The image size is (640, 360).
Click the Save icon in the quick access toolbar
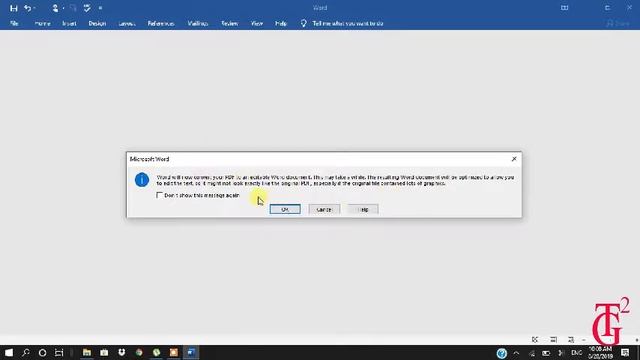click(13, 8)
